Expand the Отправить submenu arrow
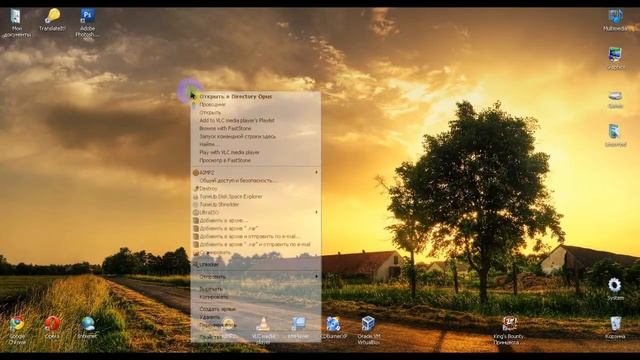The image size is (640, 360). [316, 276]
